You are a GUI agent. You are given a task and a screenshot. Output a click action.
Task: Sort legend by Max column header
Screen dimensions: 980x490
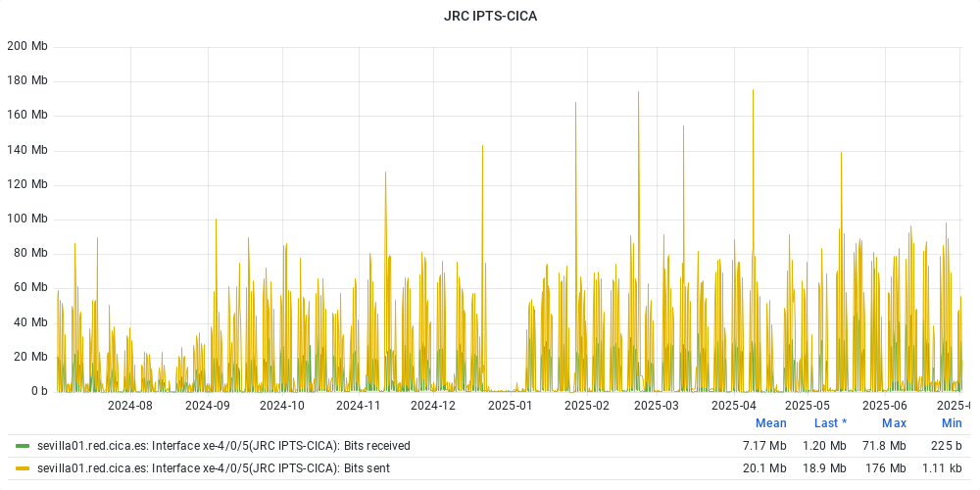point(894,423)
